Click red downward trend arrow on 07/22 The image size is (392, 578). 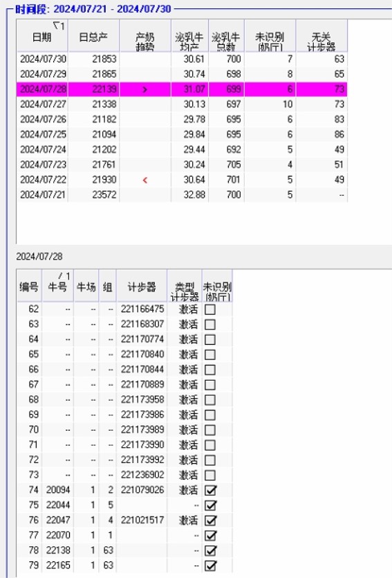145,180
